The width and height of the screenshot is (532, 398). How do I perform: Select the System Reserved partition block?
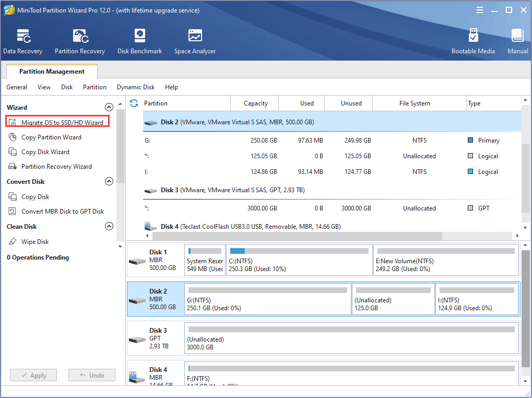[x=205, y=260]
